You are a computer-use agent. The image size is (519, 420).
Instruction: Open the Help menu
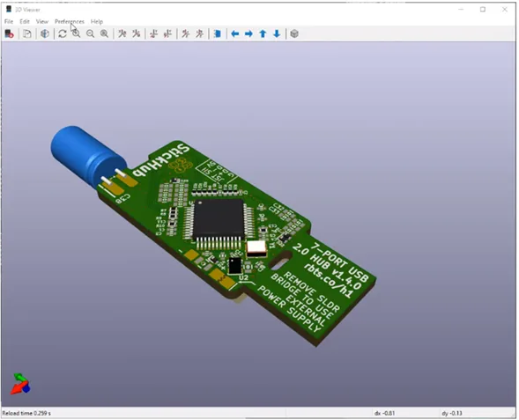tap(97, 21)
